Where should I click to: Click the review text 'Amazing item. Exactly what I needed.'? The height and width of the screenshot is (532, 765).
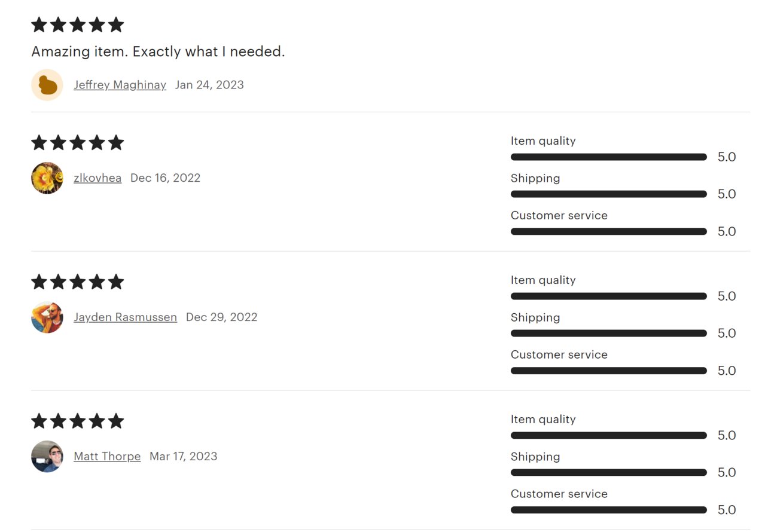[x=158, y=52]
